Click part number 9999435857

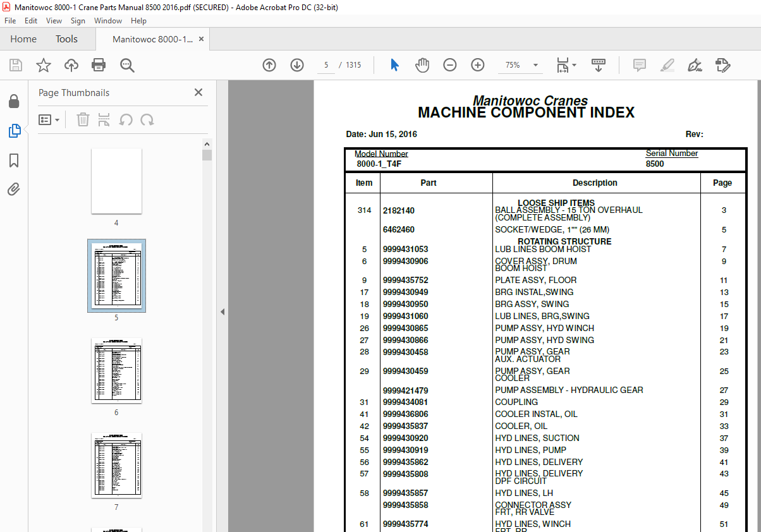click(405, 493)
